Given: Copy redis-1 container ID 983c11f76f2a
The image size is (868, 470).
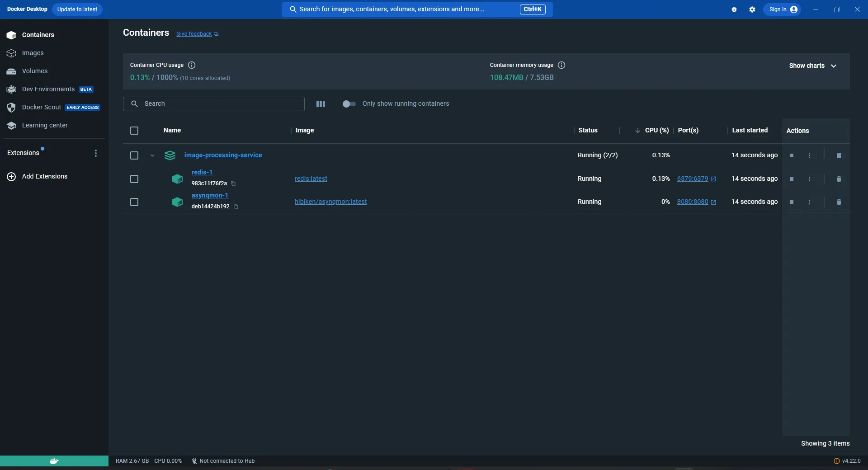Looking at the screenshot, I should (x=233, y=183).
